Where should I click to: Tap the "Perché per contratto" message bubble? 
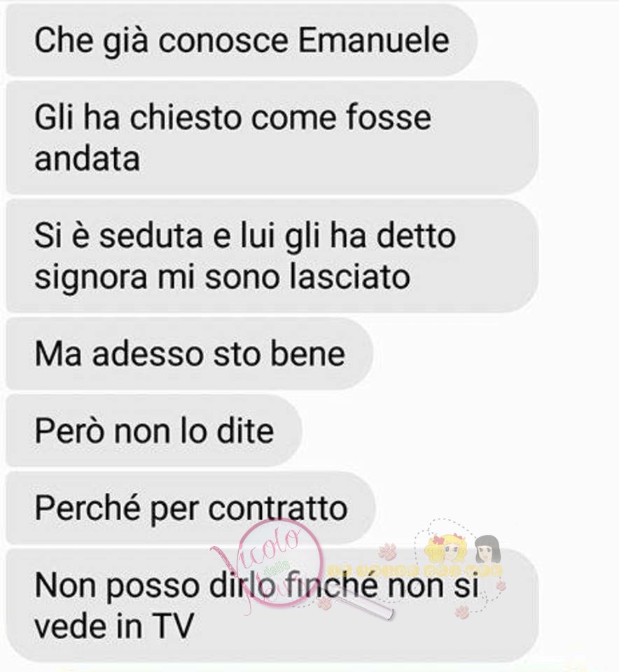190,508
